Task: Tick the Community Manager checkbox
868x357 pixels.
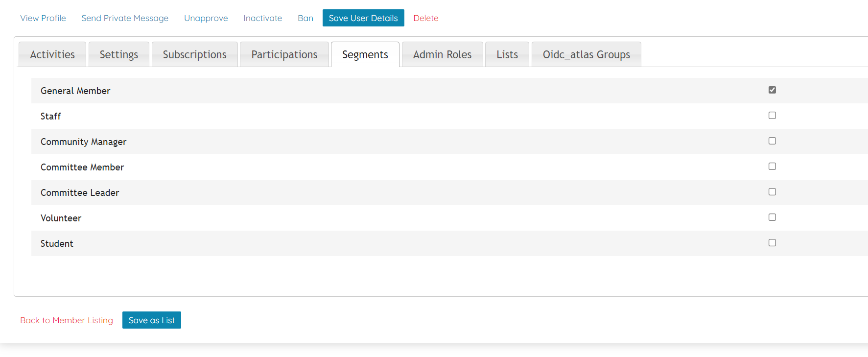Action: point(772,141)
